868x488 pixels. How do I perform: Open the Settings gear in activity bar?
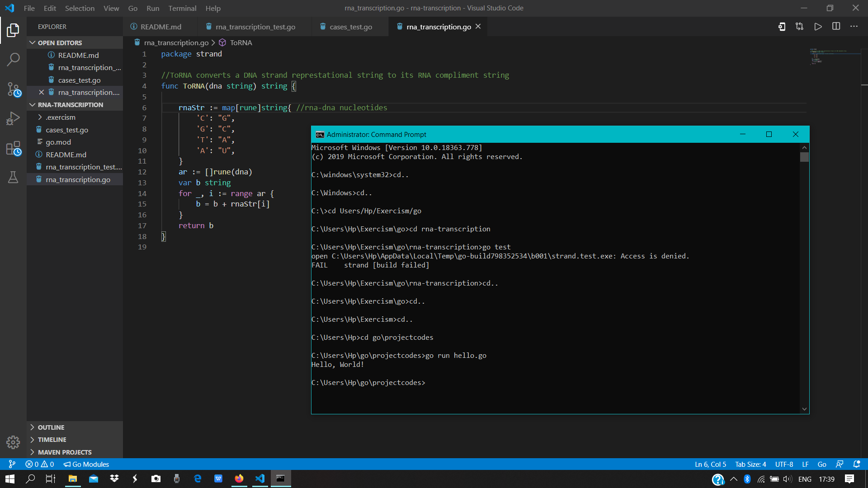13,442
